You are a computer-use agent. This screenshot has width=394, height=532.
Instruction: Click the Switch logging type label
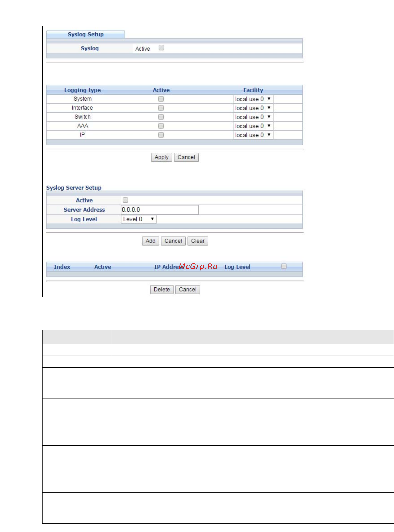click(x=83, y=117)
